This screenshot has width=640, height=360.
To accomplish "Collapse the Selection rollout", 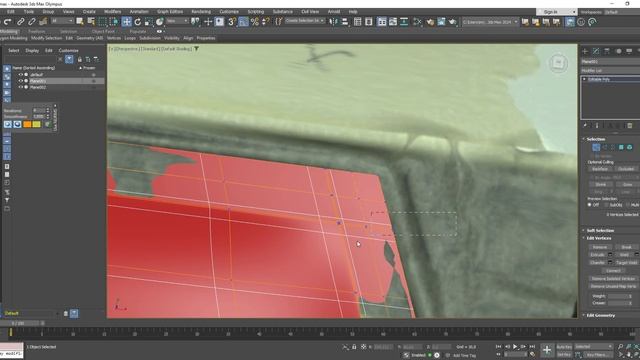I will pos(596,139).
